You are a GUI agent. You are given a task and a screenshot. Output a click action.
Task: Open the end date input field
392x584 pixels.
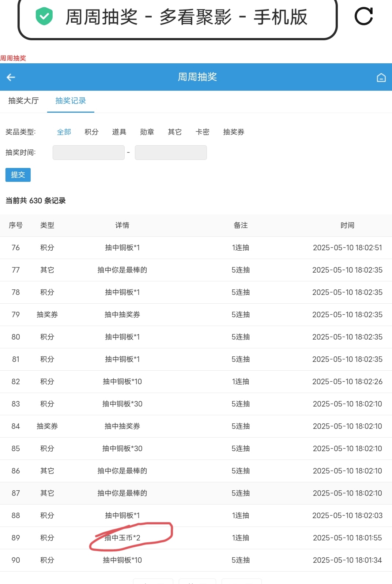[171, 153]
